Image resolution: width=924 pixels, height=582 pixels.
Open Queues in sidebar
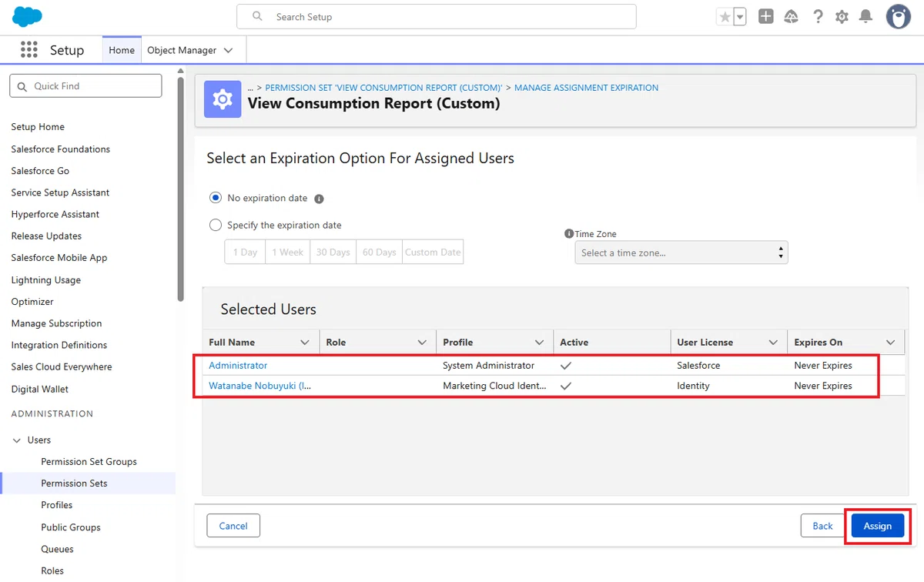[x=57, y=549]
